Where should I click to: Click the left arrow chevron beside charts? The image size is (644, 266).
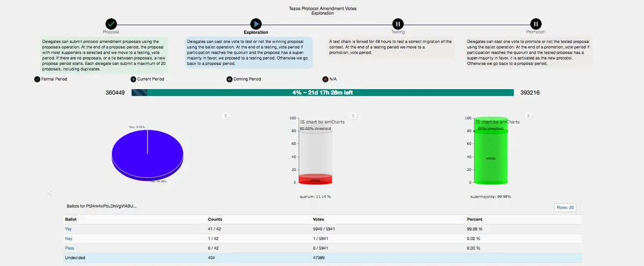pos(50,192)
